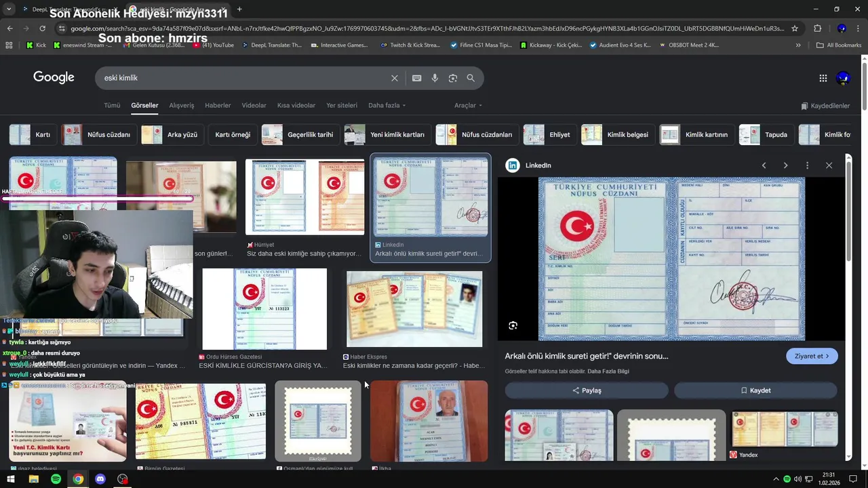Click the Kaydet save button
Viewport: 868px width, 488px height.
[755, 390]
